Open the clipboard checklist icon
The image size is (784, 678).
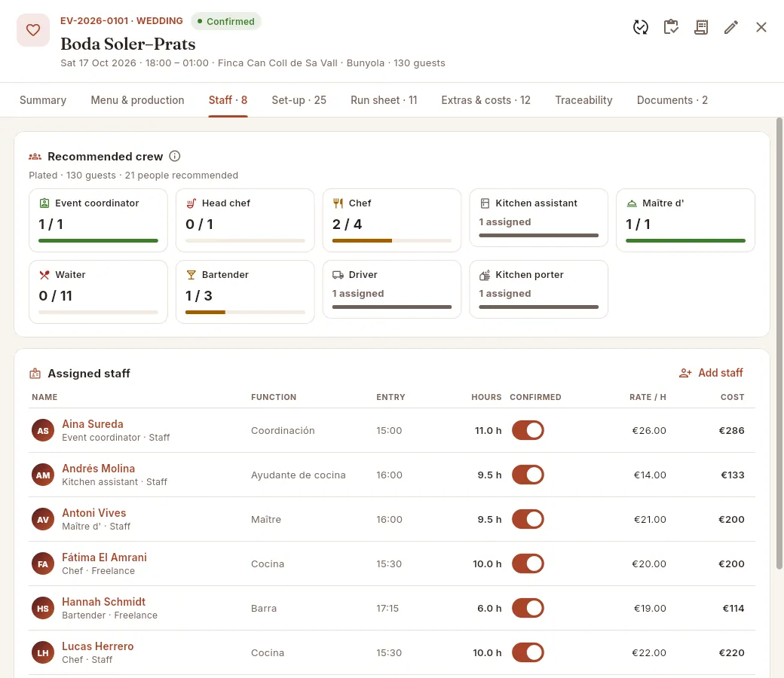click(x=671, y=27)
